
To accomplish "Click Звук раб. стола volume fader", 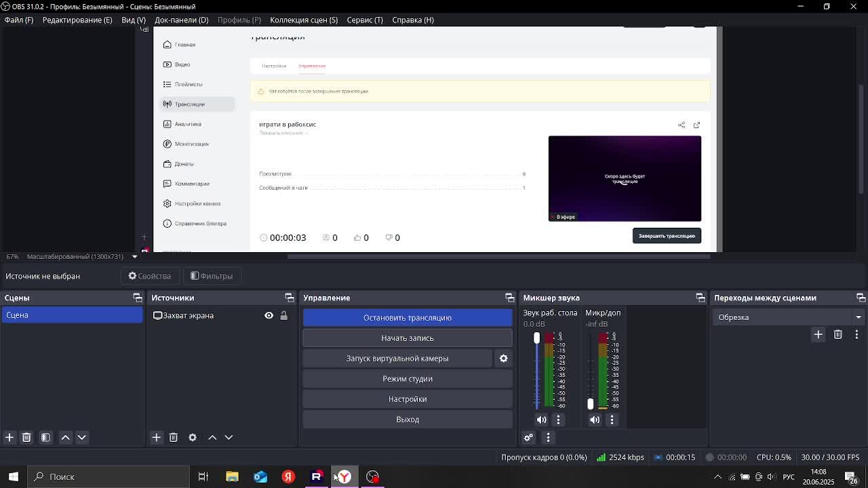I will tap(536, 338).
